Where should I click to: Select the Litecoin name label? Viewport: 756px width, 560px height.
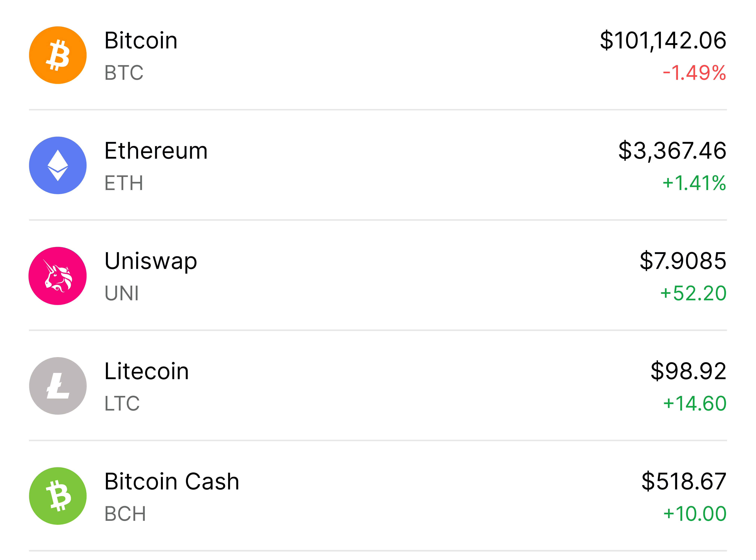tap(146, 371)
